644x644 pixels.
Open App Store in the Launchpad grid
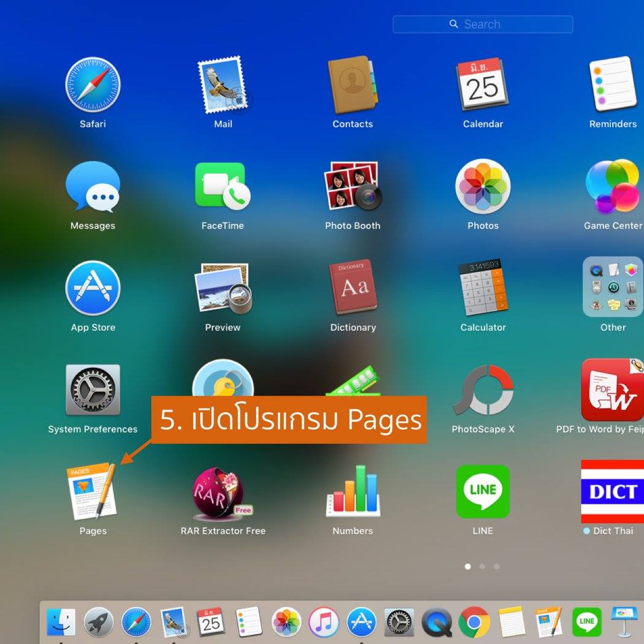(93, 288)
